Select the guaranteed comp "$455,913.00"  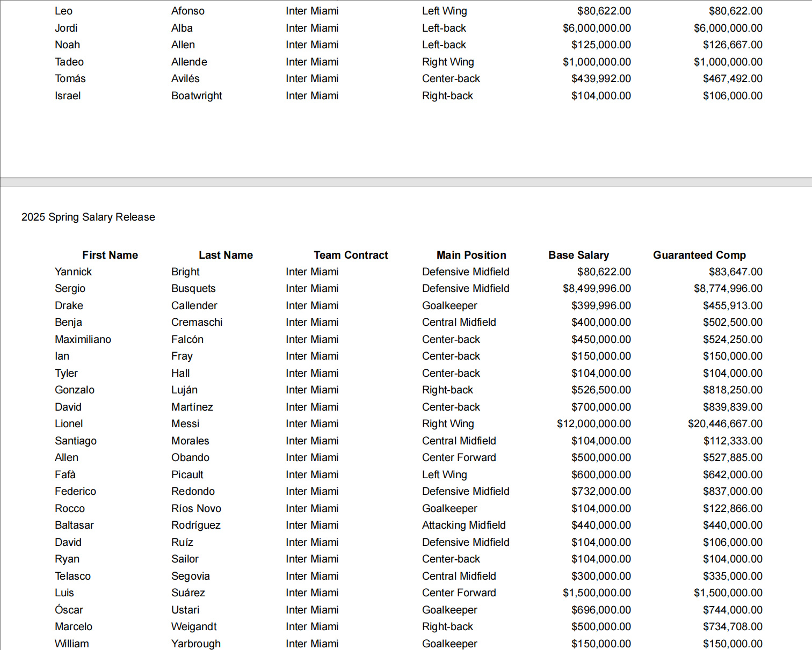click(733, 305)
